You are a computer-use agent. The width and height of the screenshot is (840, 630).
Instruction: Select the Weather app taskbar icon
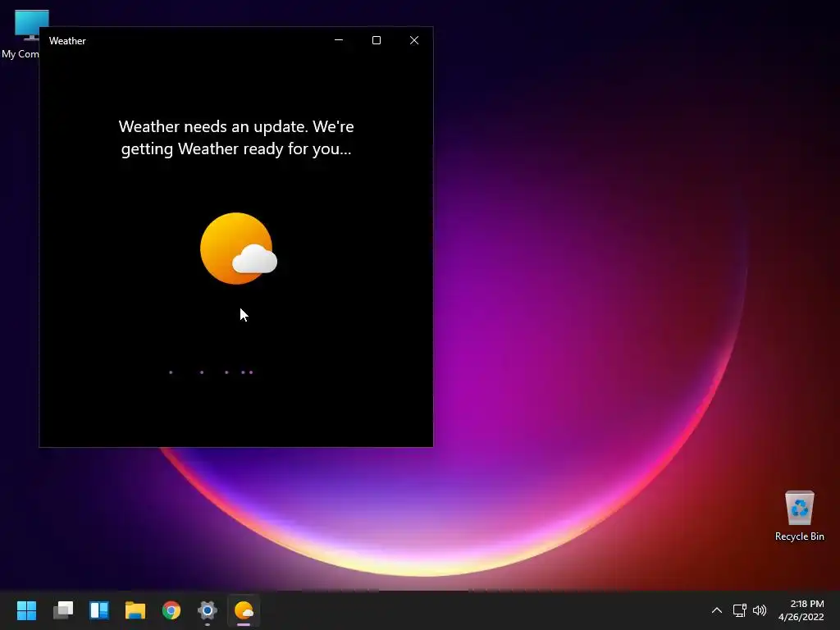click(x=244, y=610)
